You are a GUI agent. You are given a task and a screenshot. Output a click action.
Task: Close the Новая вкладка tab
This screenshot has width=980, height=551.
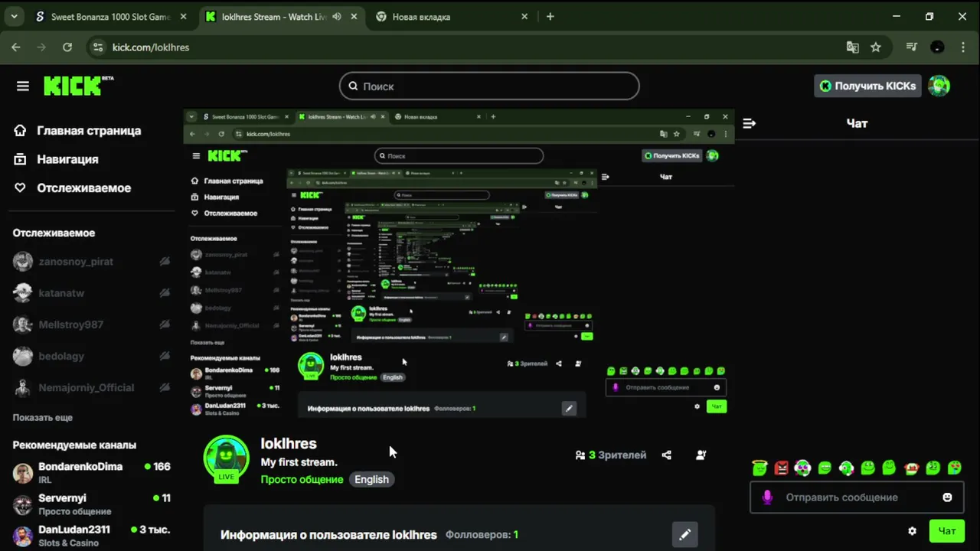pyautogui.click(x=524, y=17)
